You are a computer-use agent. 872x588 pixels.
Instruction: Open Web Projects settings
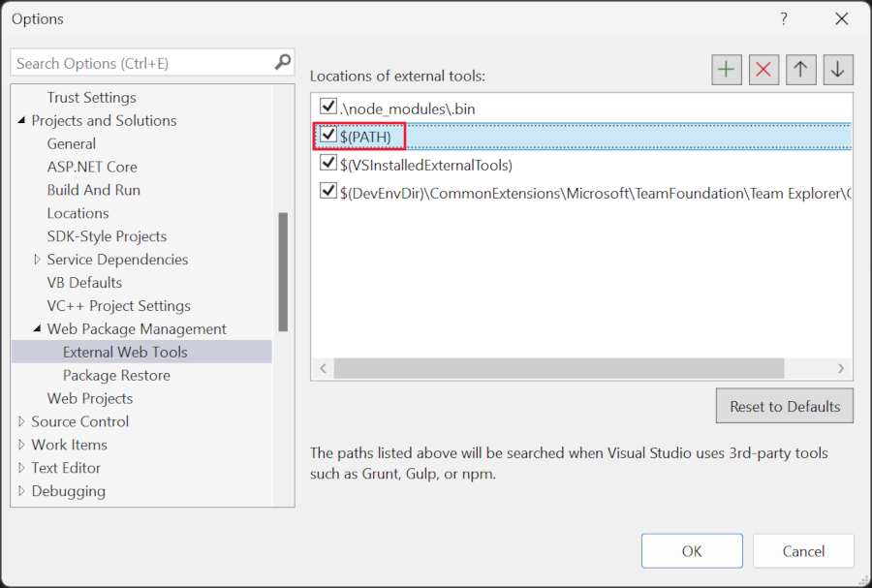[x=90, y=398]
